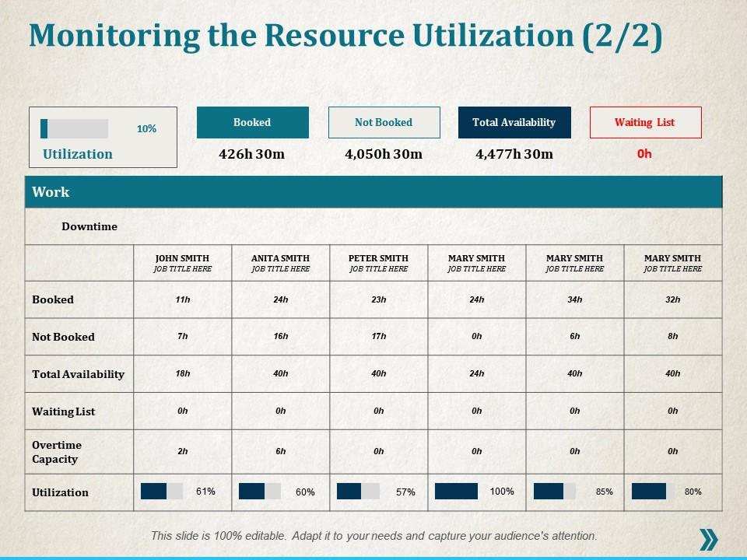Click the double chevron arrow icon
747x560 pixels.
[708, 539]
